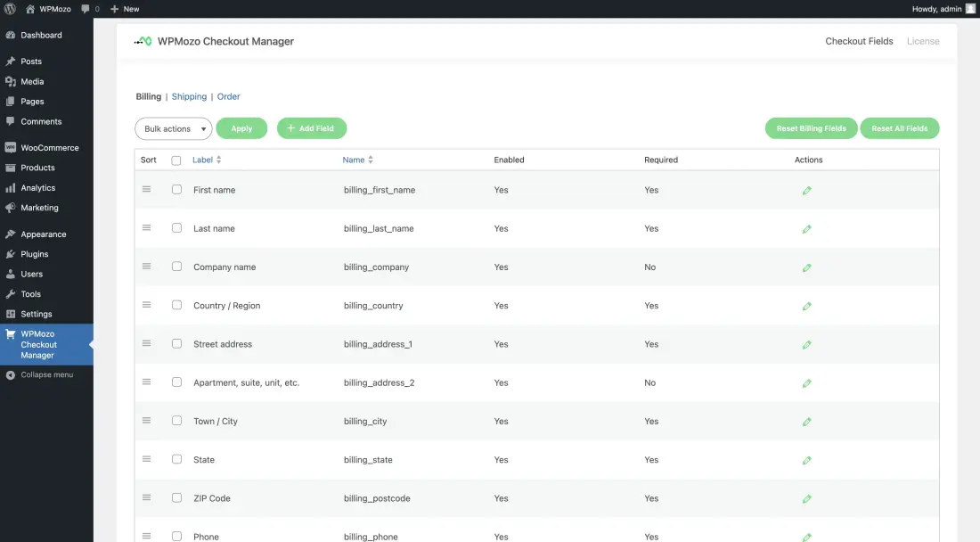Edit the State field pencil icon

click(x=807, y=461)
